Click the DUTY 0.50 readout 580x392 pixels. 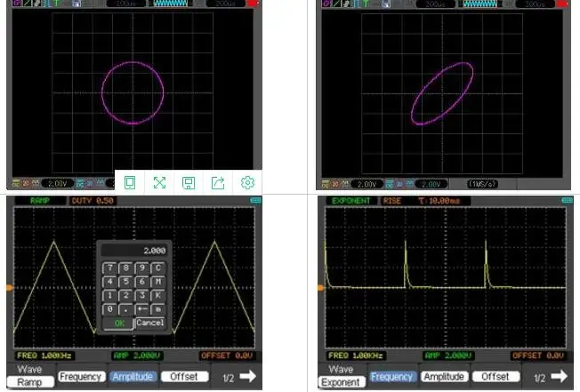93,201
